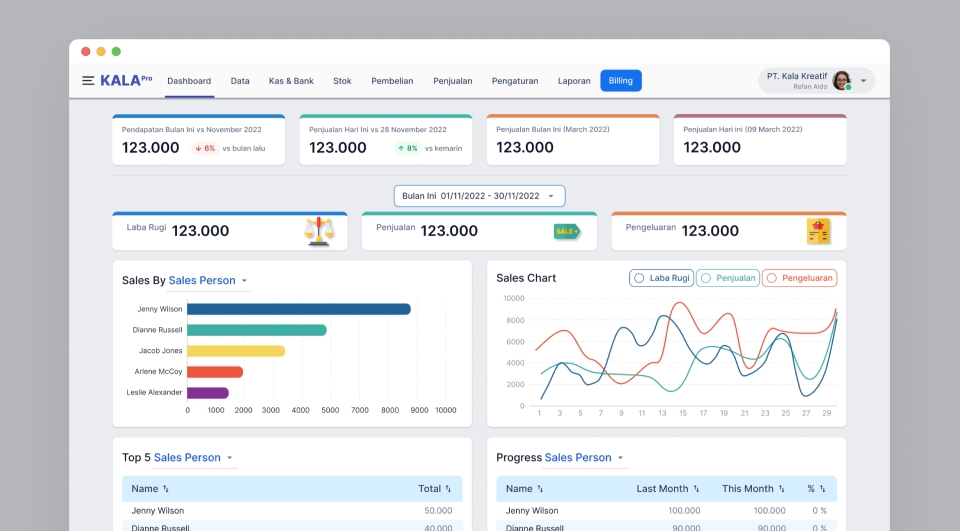Toggle the Laba Rugi chart series
The height and width of the screenshot is (531, 960).
pyautogui.click(x=661, y=278)
